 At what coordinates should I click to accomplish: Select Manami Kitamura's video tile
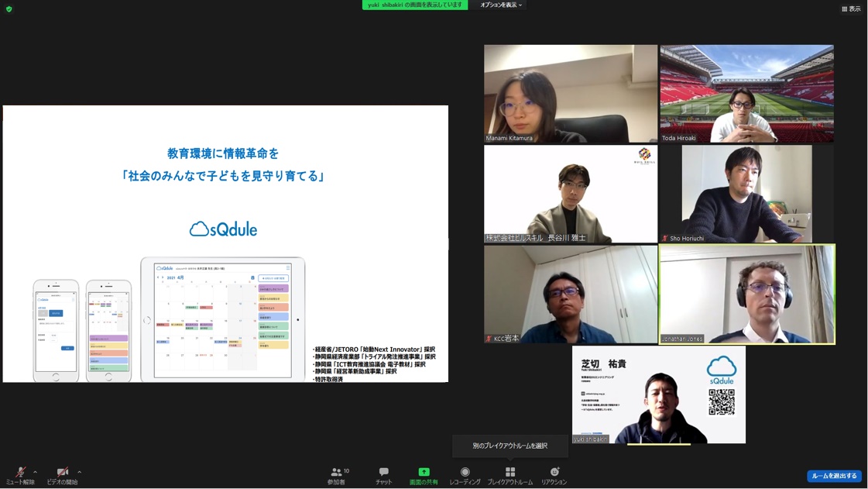(x=571, y=94)
